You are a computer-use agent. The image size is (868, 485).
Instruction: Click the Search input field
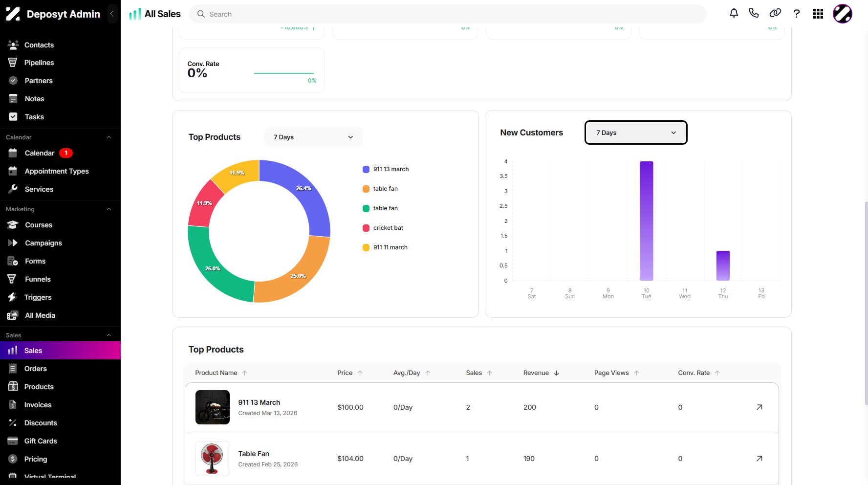click(x=448, y=14)
